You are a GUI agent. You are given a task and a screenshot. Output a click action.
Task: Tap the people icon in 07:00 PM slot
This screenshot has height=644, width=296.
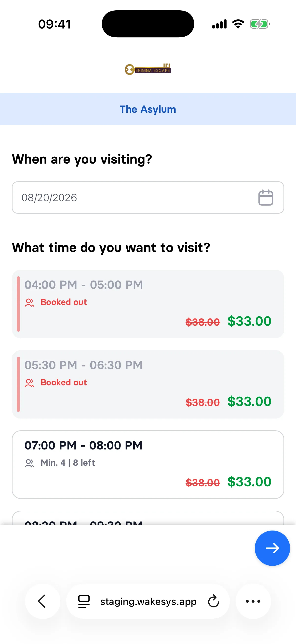29,463
